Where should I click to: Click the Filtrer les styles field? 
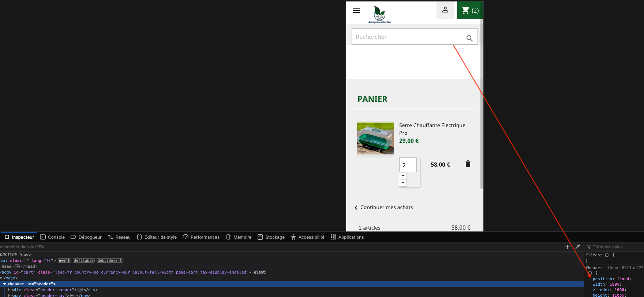[x=615, y=247]
